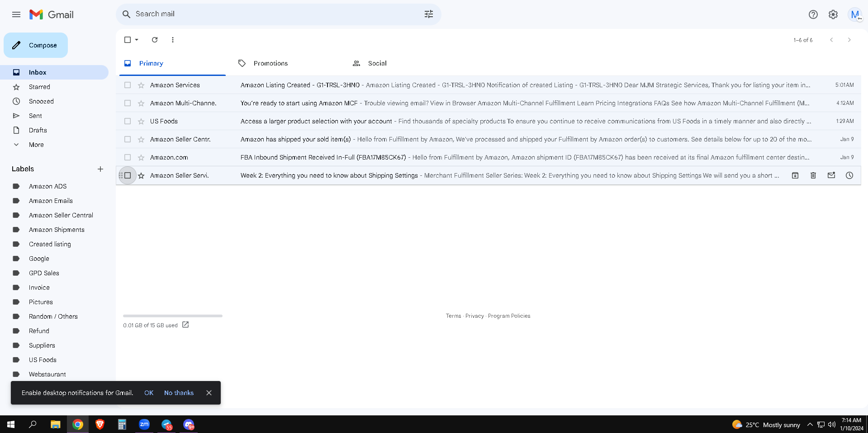Star the Amazon Seller Central email

click(x=141, y=139)
